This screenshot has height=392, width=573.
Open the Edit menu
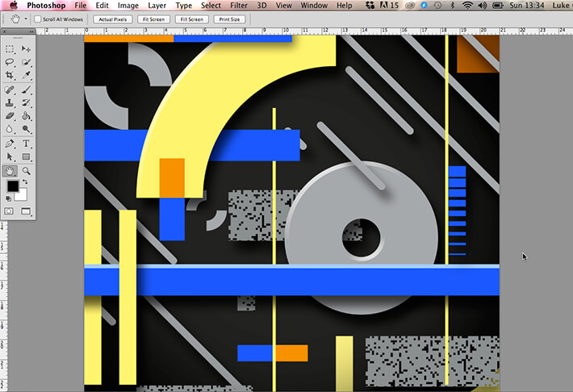(102, 6)
